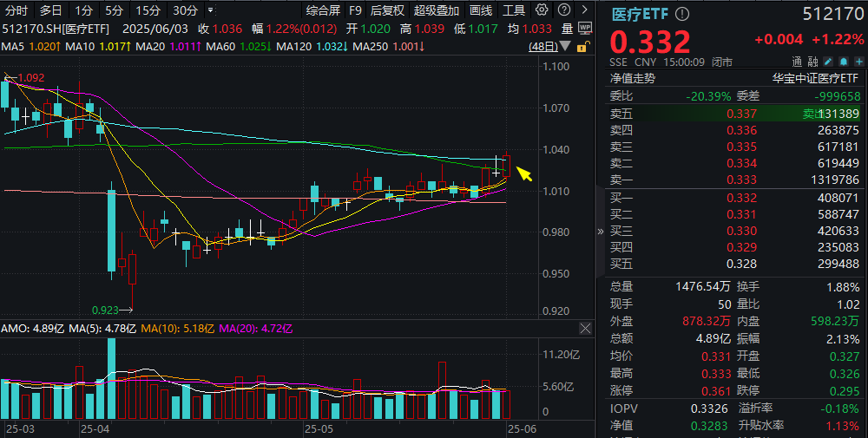Image resolution: width=868 pixels, height=438 pixels.
Task: Select the 15分 period tab
Action: click(148, 10)
